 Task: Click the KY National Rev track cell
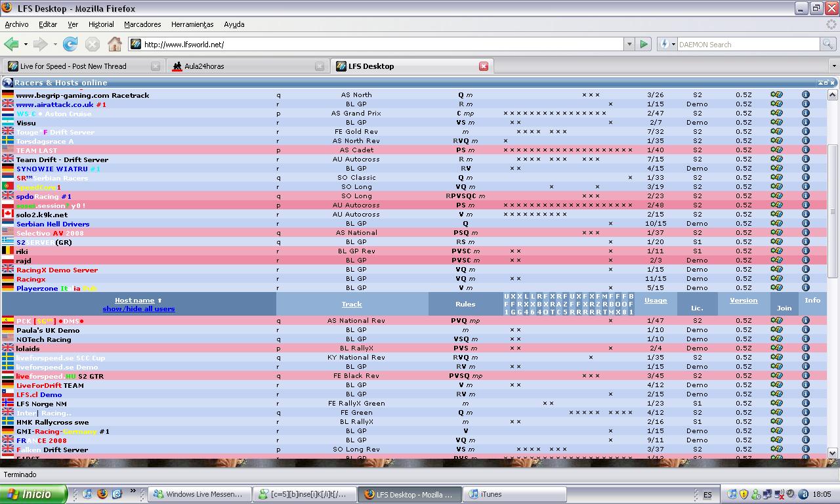click(x=356, y=358)
